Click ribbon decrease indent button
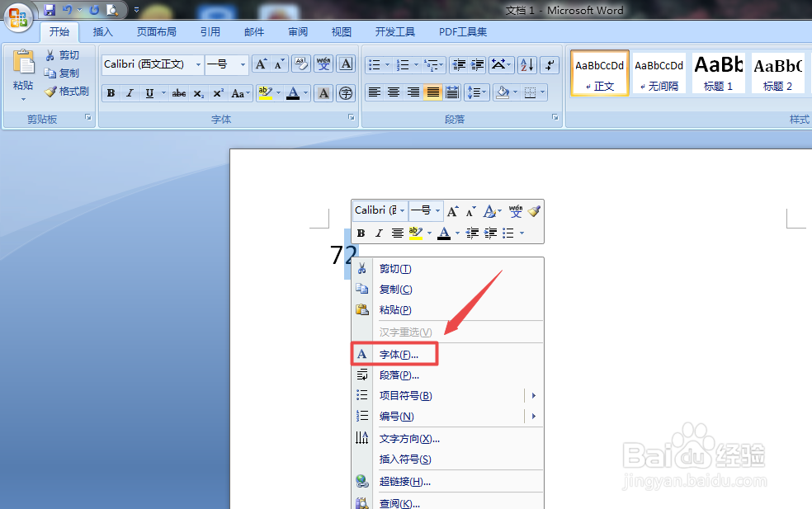The width and height of the screenshot is (812, 509). click(x=459, y=64)
